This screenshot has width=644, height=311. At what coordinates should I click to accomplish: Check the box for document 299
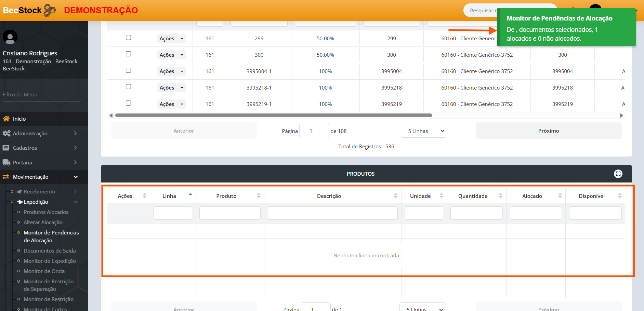[x=128, y=38]
